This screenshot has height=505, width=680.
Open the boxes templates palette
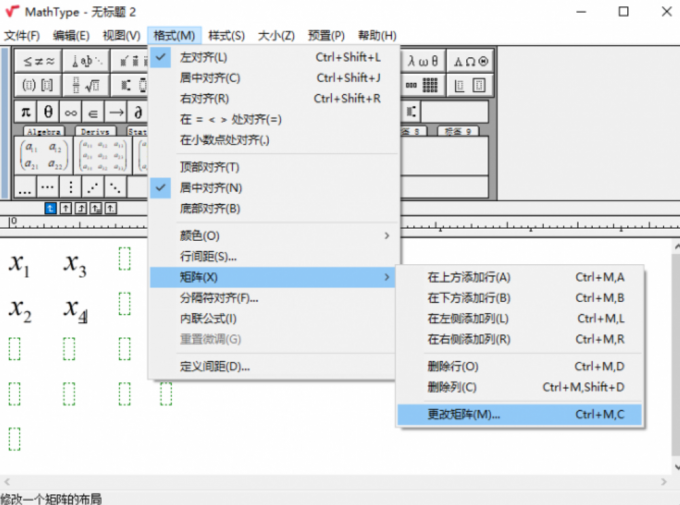pyautogui.click(x=471, y=85)
